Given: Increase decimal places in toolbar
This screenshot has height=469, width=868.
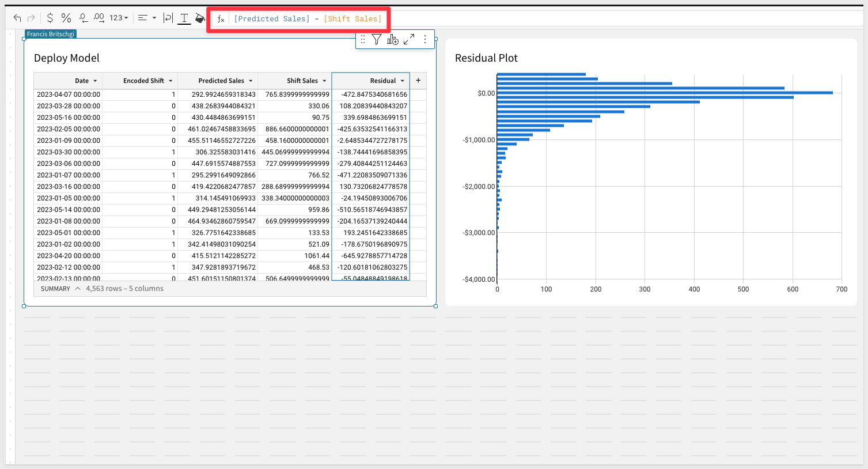Looking at the screenshot, I should click(x=99, y=18).
